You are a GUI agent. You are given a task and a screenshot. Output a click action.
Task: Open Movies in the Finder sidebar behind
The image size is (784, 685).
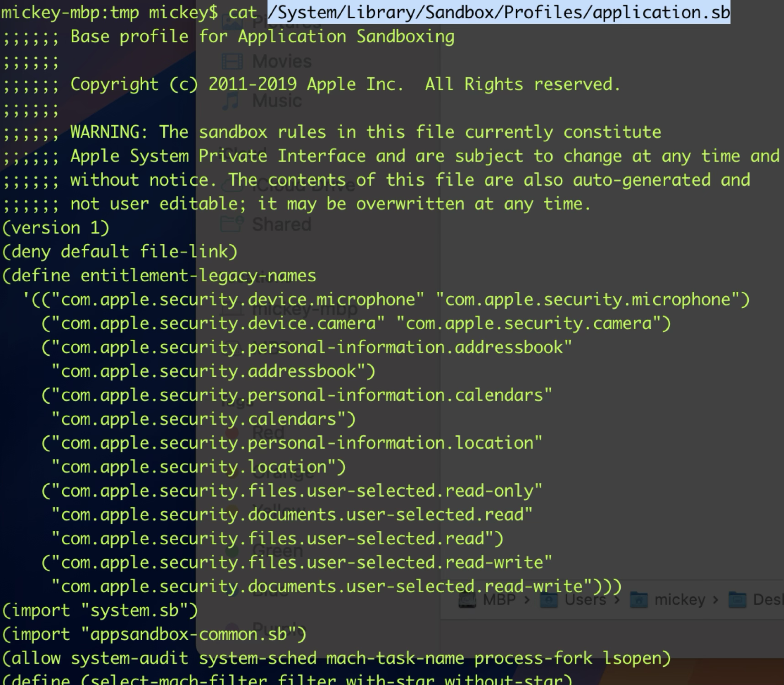pyautogui.click(x=267, y=61)
